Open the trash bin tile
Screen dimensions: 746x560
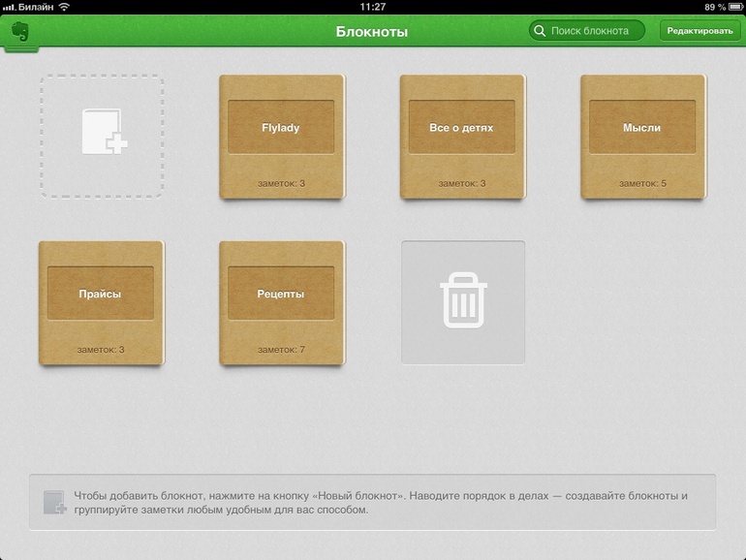(463, 301)
